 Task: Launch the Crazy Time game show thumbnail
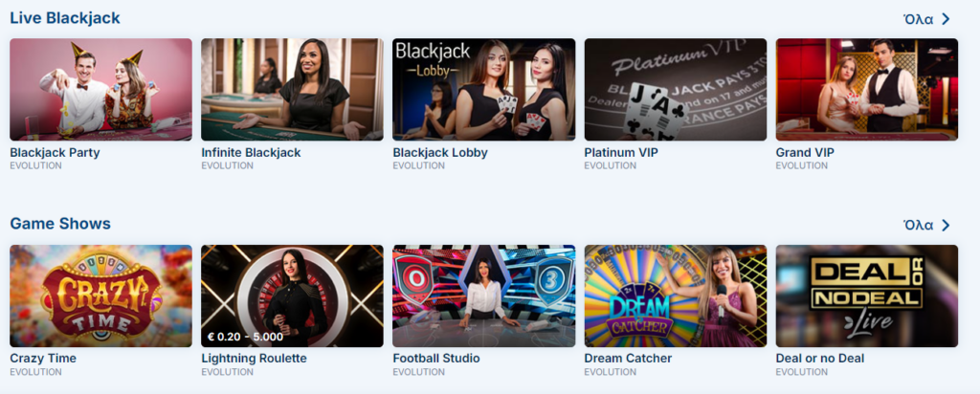click(x=100, y=295)
